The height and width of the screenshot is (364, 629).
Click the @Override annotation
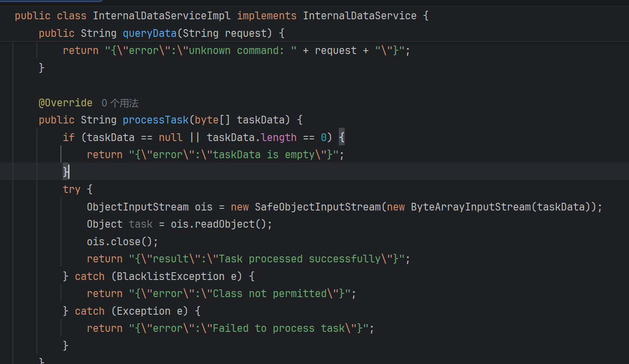(x=66, y=103)
